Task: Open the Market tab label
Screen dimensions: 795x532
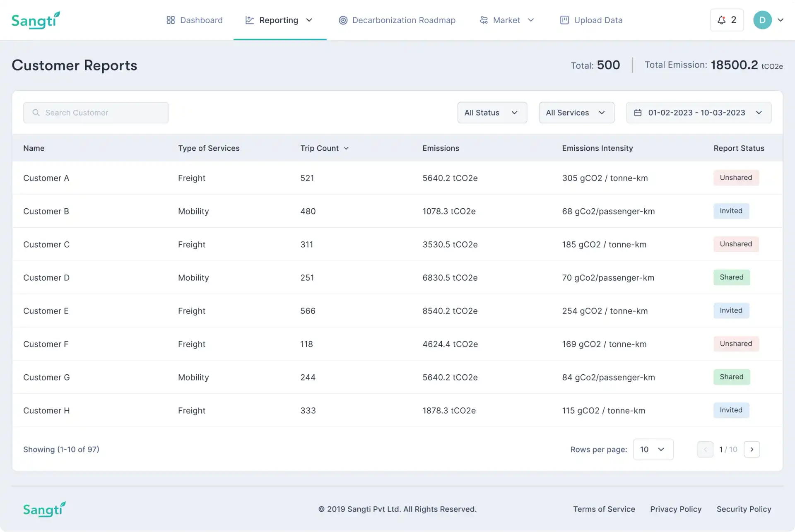Action: [506, 20]
